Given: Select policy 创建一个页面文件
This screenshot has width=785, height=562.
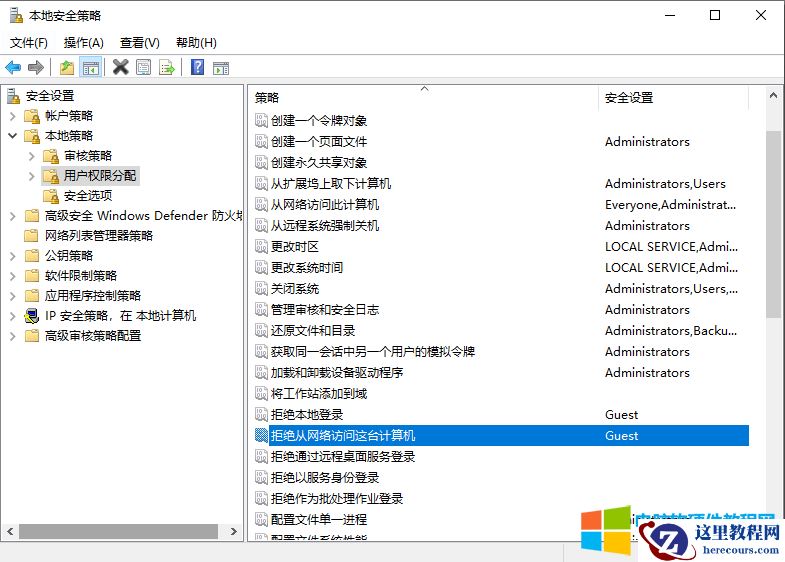Looking at the screenshot, I should 319,142.
